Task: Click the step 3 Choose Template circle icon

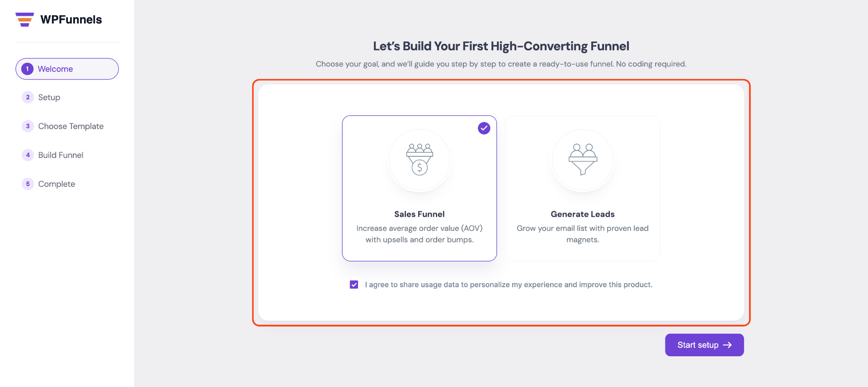Action: tap(28, 126)
